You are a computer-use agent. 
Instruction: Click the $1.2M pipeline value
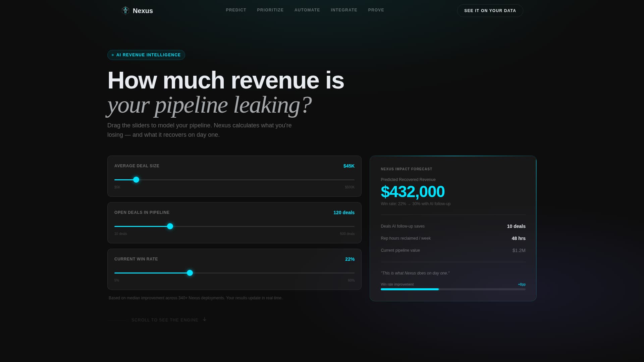pyautogui.click(x=519, y=250)
